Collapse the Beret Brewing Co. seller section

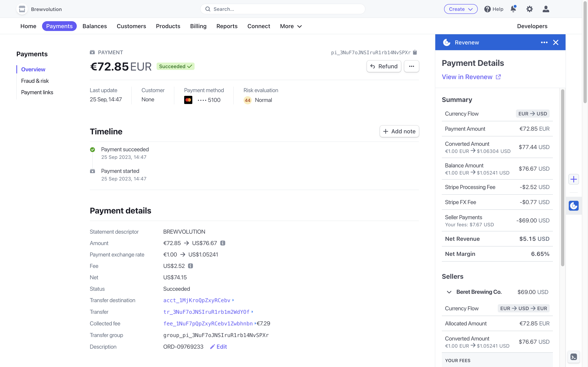click(449, 292)
